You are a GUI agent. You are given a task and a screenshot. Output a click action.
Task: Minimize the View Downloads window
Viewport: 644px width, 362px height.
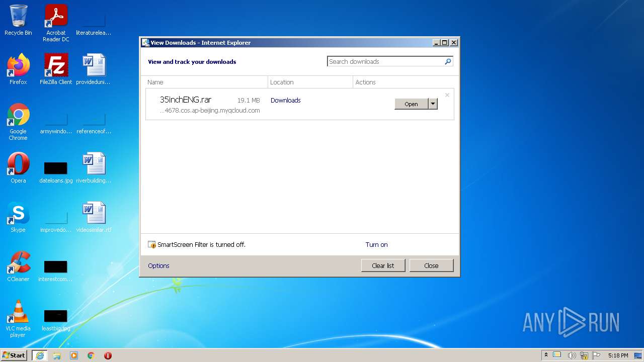coord(436,43)
